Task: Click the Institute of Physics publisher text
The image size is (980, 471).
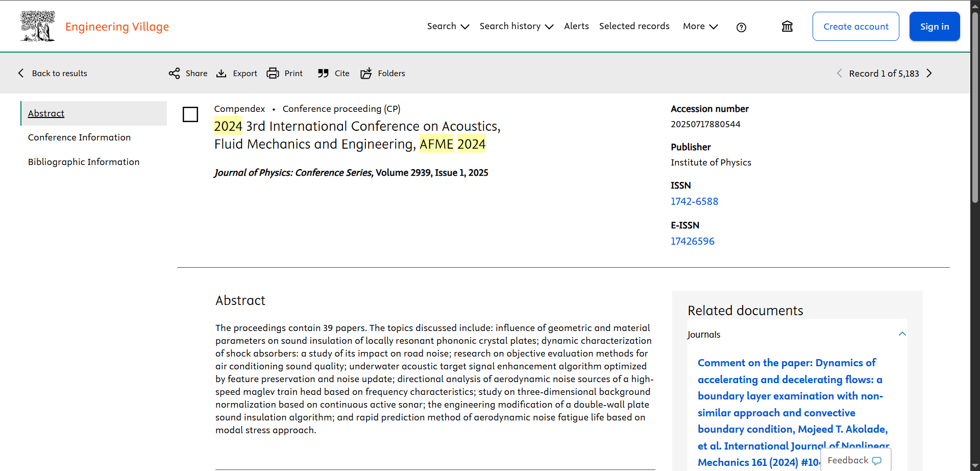Action: click(x=711, y=162)
